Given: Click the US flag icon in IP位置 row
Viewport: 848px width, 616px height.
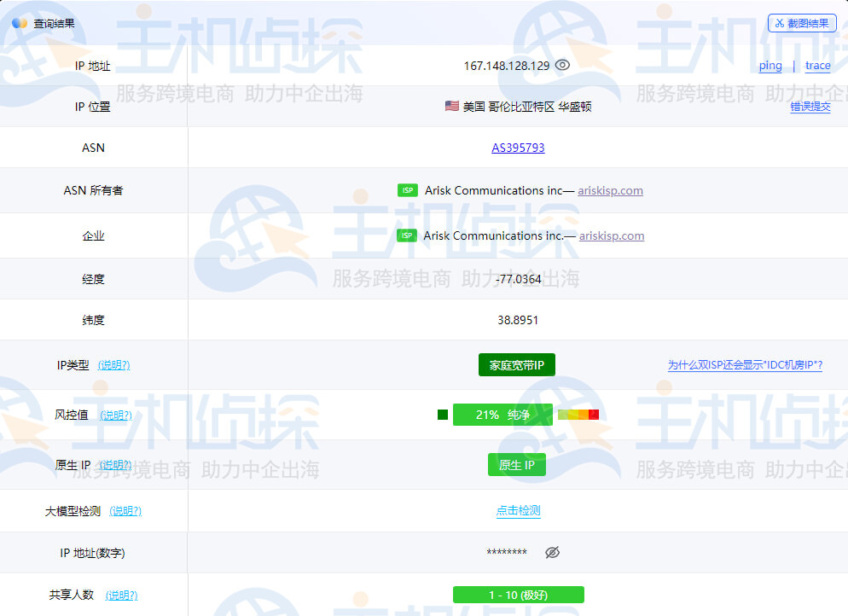Looking at the screenshot, I should [x=452, y=106].
